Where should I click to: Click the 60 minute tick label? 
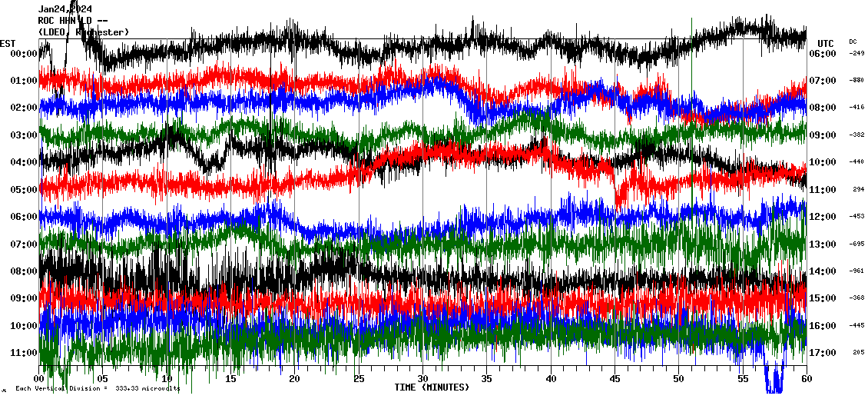806,379
